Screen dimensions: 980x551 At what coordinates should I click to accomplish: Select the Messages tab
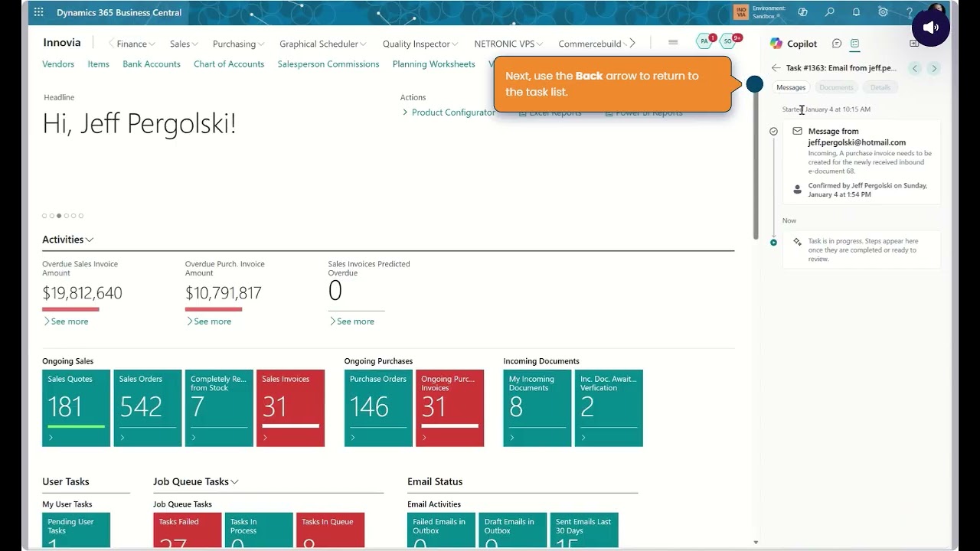(791, 87)
